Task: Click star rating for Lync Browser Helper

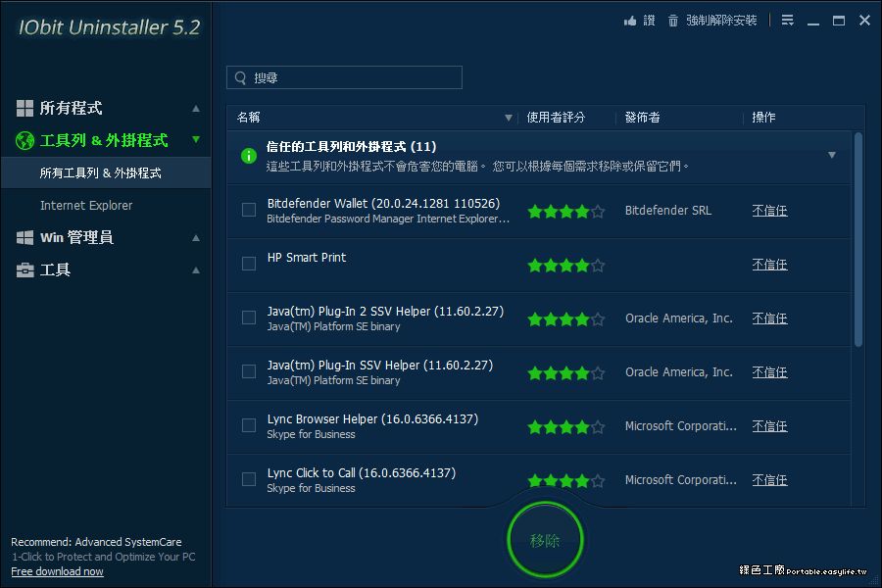Action: pos(566,427)
